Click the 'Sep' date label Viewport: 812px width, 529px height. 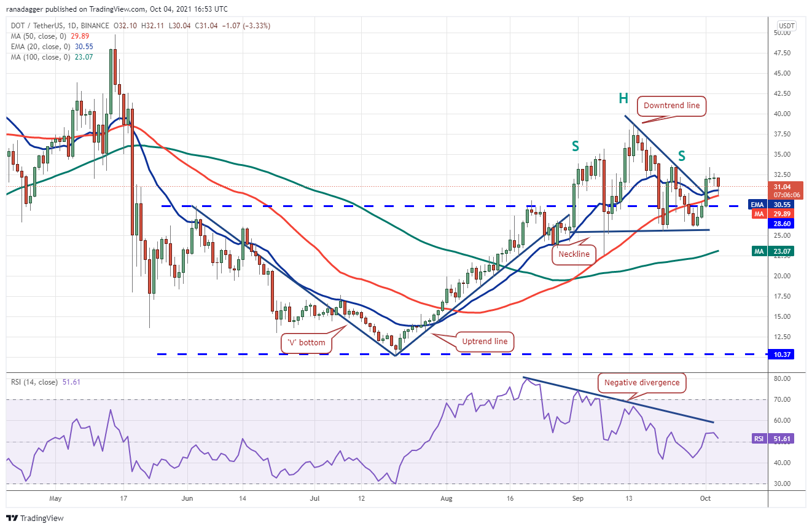coord(578,498)
